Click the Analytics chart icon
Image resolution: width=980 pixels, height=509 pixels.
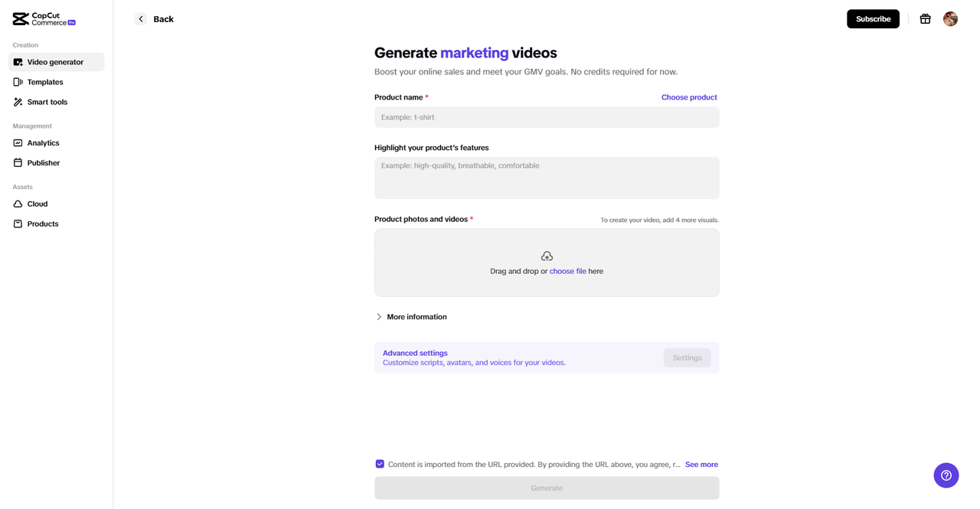click(18, 143)
